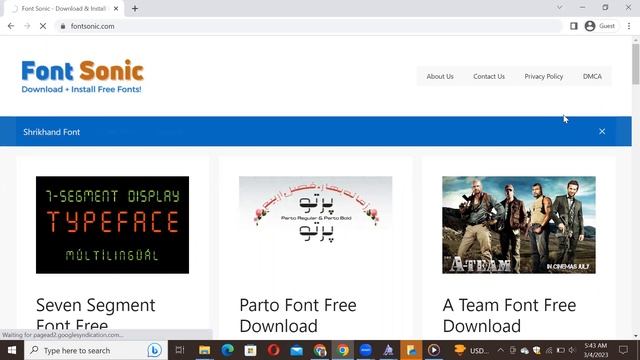The image size is (640, 360).
Task: Open the A-Team movie poster thumbnail
Action: tap(519, 225)
